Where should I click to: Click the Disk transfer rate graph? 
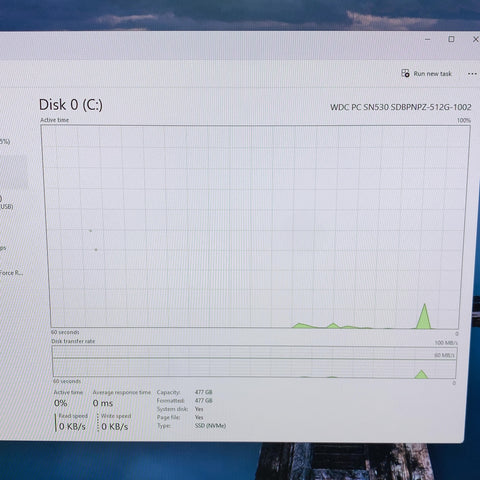(x=254, y=362)
